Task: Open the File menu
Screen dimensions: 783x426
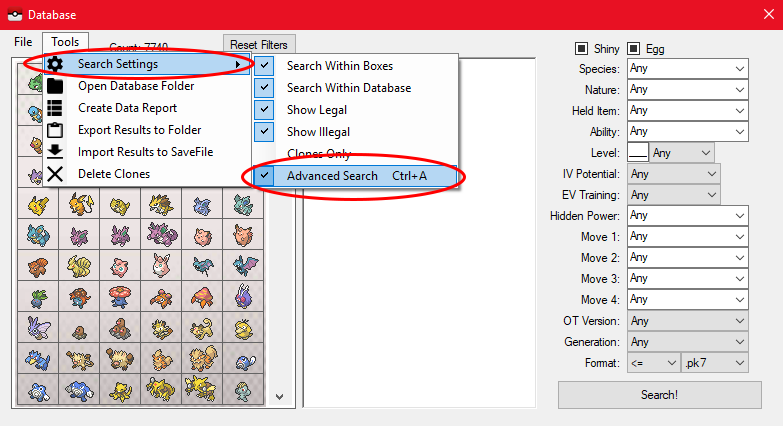Action: click(23, 42)
